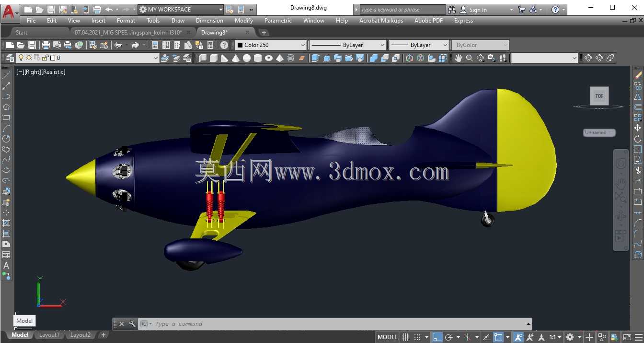Expand the layer 0 dropdown list

[x=155, y=58]
